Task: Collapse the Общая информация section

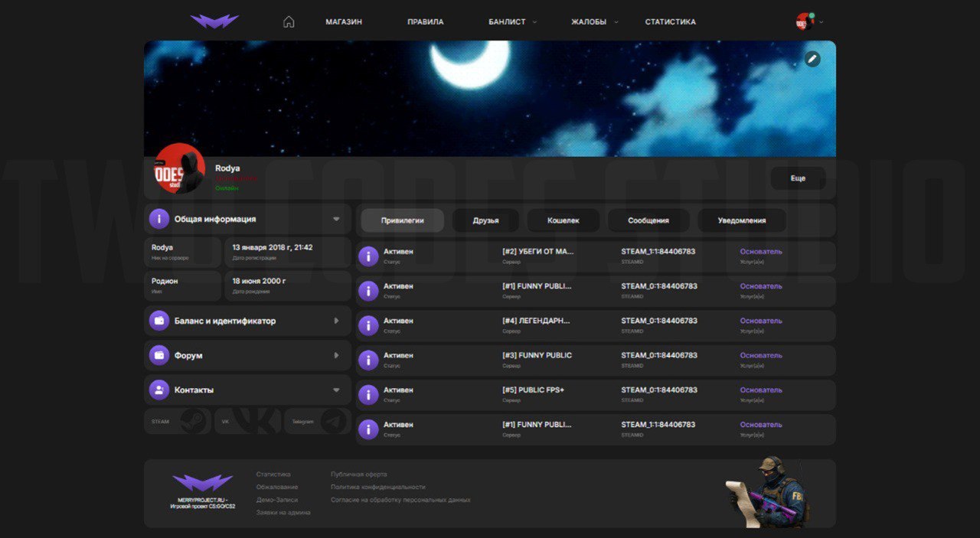Action: [x=336, y=220]
